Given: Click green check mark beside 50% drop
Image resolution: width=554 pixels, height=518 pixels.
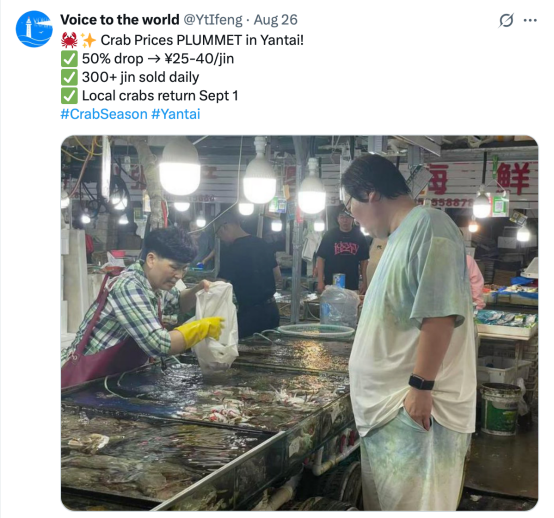Looking at the screenshot, I should pyautogui.click(x=69, y=59).
